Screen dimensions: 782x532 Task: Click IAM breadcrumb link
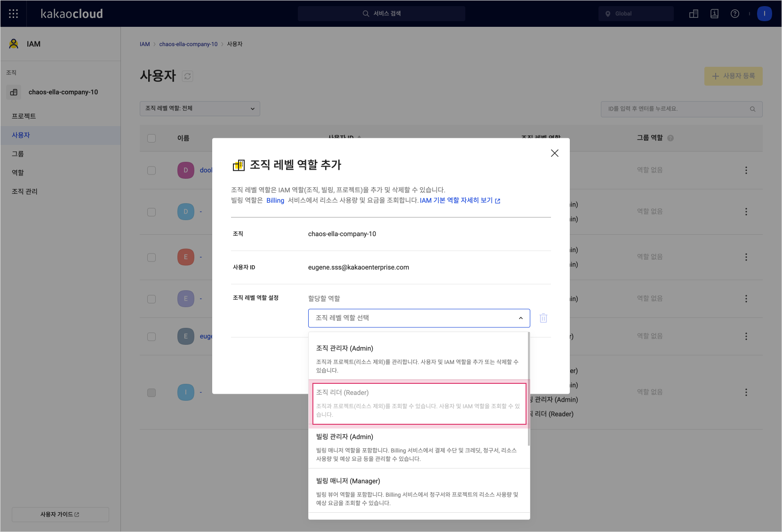tap(144, 44)
